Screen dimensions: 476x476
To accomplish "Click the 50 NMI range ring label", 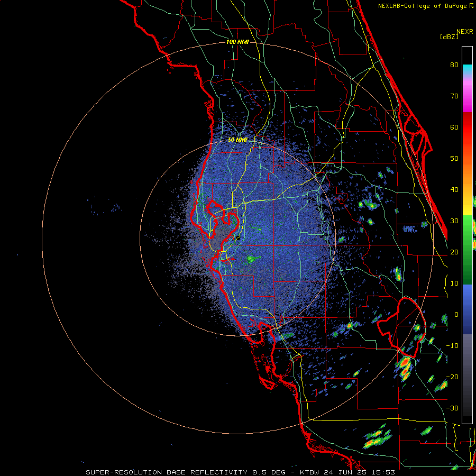I will point(237,140).
